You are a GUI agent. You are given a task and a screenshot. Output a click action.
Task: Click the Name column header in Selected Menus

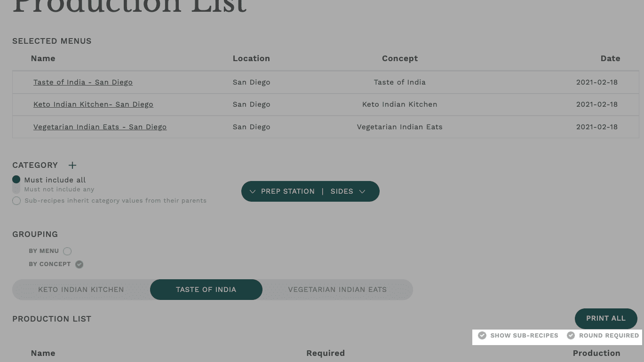43,58
